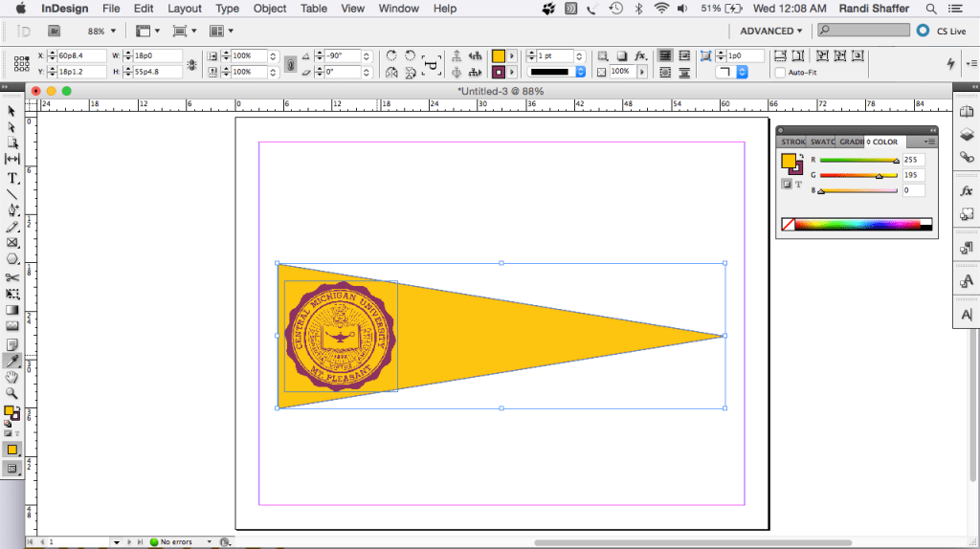
Task: Open the zoom level 88% dropdown
Action: pyautogui.click(x=101, y=31)
